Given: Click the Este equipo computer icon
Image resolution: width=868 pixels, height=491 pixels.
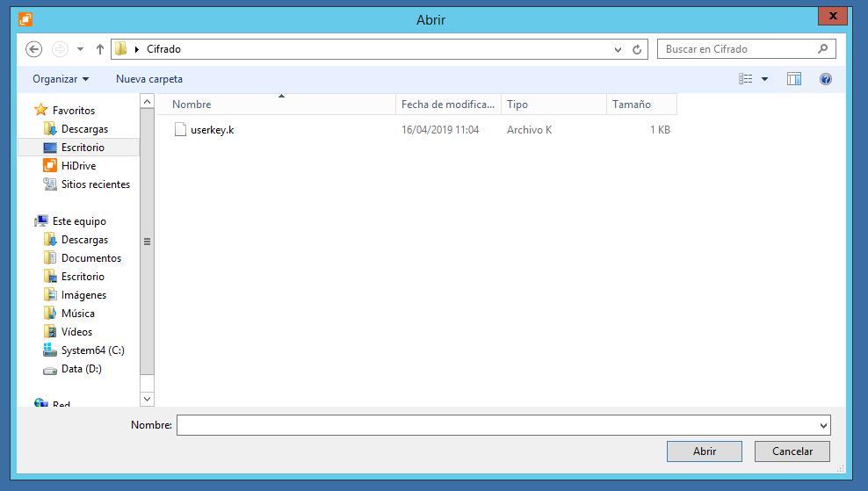Looking at the screenshot, I should click(x=41, y=220).
